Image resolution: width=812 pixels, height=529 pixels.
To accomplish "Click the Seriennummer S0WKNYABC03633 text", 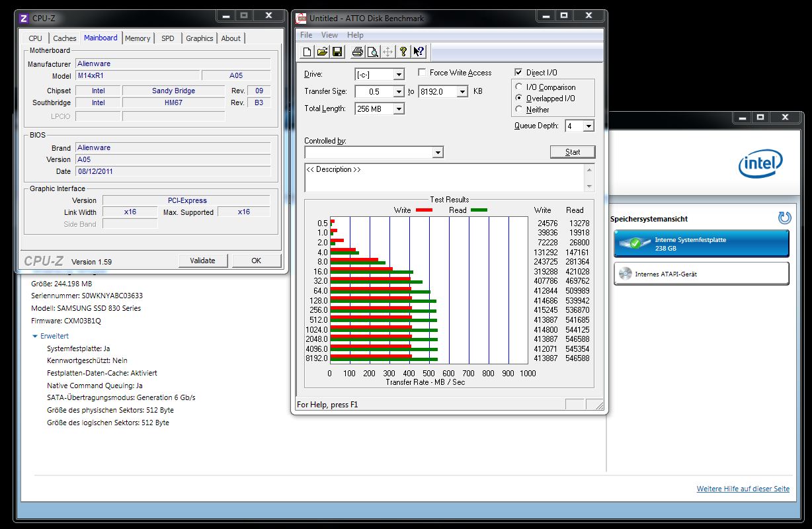I will [x=87, y=296].
